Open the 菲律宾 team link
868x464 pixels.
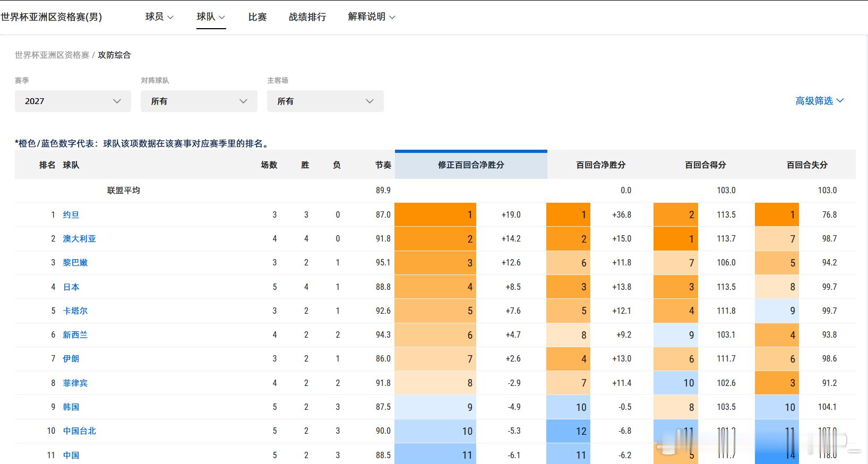click(x=75, y=383)
